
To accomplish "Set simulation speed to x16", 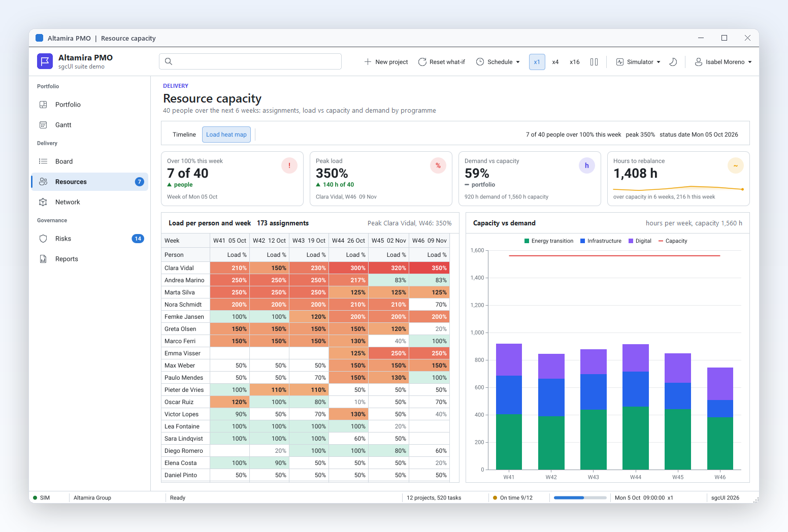I will [x=575, y=62].
